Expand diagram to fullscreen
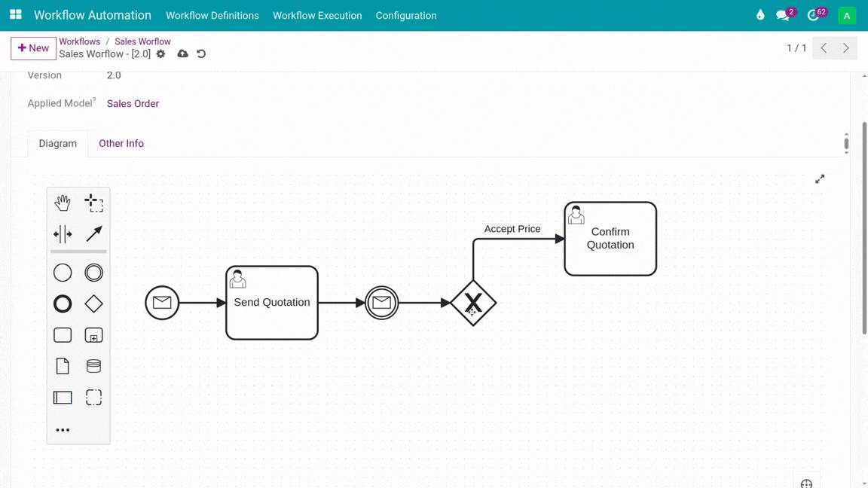Viewport: 868px width, 488px height. pyautogui.click(x=820, y=179)
